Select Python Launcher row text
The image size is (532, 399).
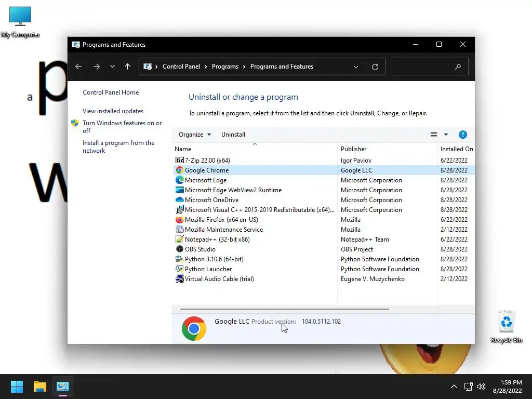pyautogui.click(x=208, y=269)
